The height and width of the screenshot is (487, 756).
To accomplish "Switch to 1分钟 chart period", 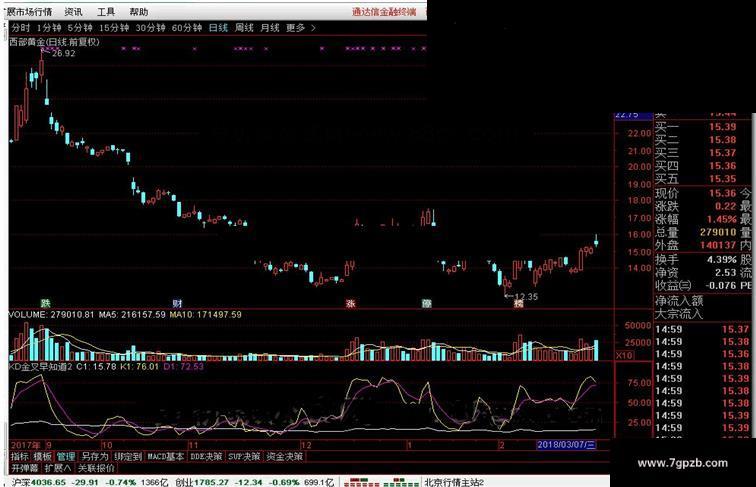I will click(x=49, y=28).
